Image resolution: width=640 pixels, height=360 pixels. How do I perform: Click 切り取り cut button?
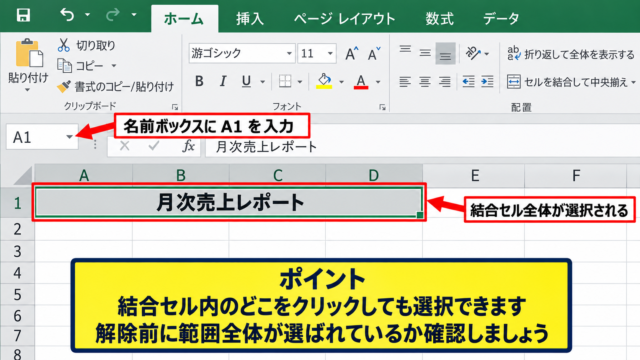point(87,45)
